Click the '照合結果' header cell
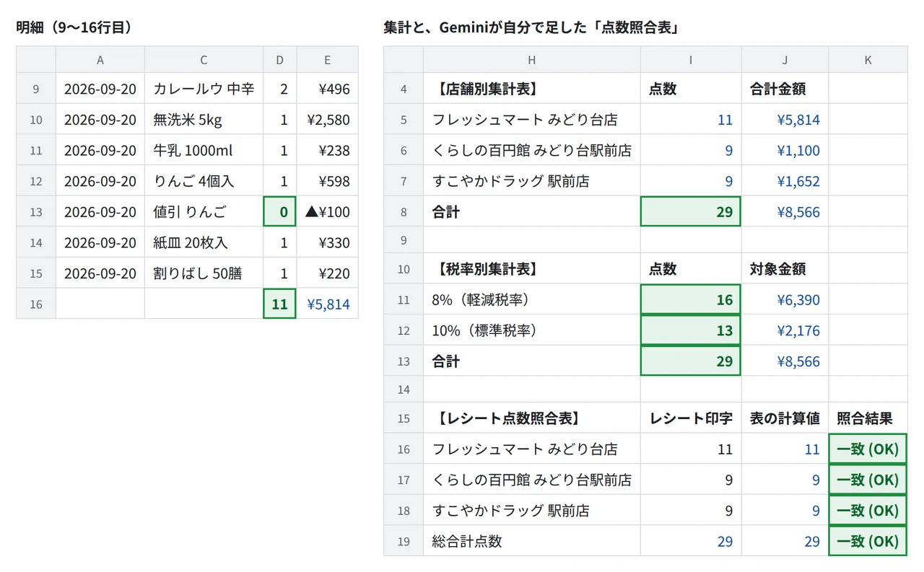 pyautogui.click(x=868, y=418)
